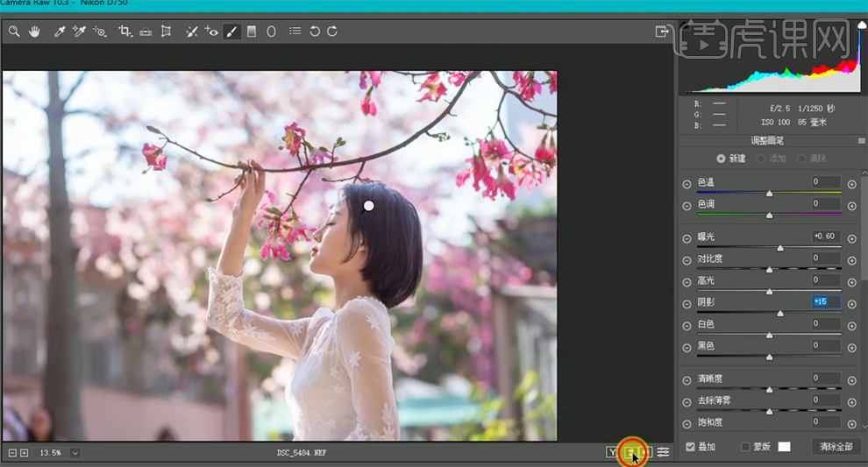The height and width of the screenshot is (467, 868).
Task: Choose the Red Eye Removal tool
Action: click(211, 32)
